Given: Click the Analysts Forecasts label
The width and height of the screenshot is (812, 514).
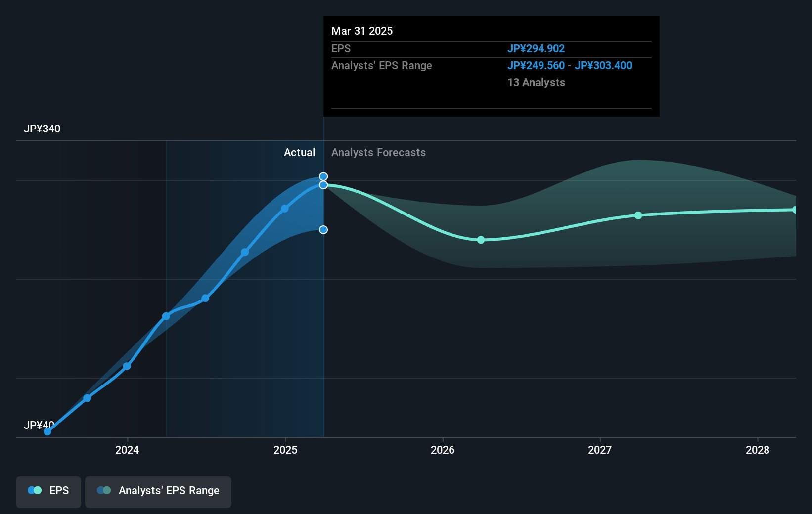Looking at the screenshot, I should [378, 153].
